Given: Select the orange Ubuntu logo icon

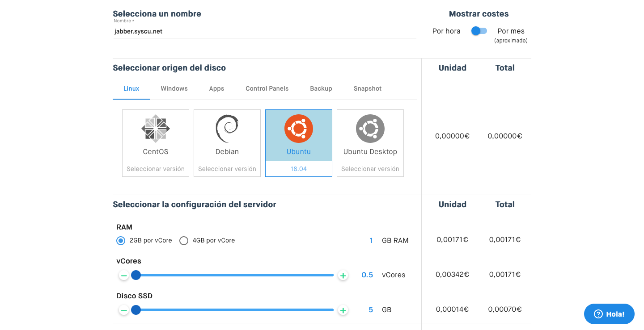Looking at the screenshot, I should pos(299,129).
